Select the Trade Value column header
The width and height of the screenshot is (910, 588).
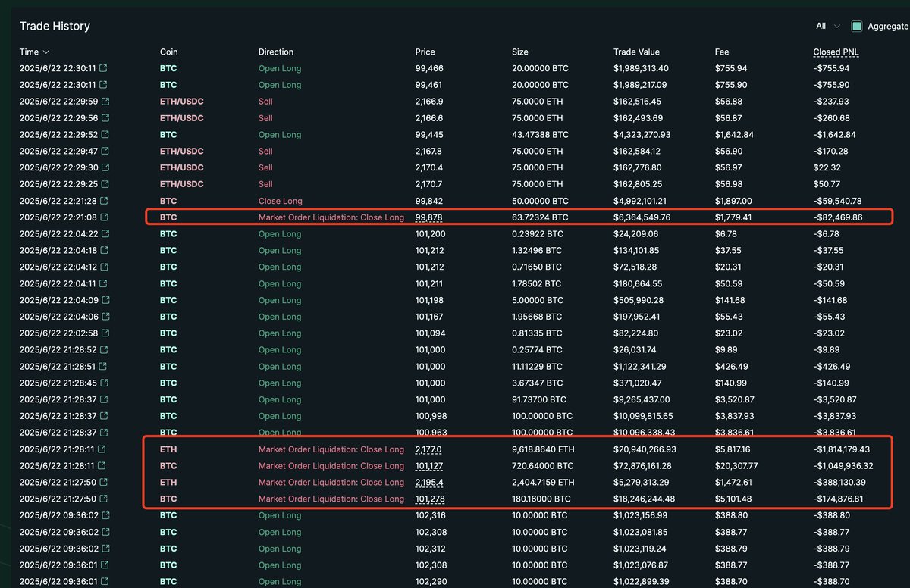[x=636, y=52]
